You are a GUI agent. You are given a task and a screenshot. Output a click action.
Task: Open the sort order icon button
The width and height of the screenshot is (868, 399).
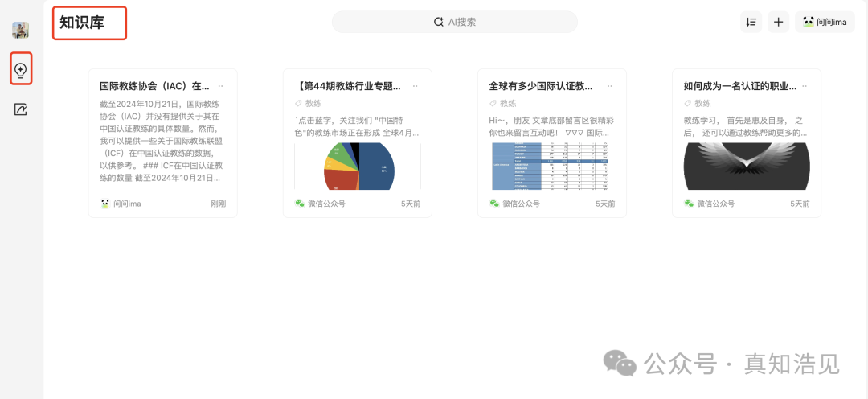pos(751,23)
